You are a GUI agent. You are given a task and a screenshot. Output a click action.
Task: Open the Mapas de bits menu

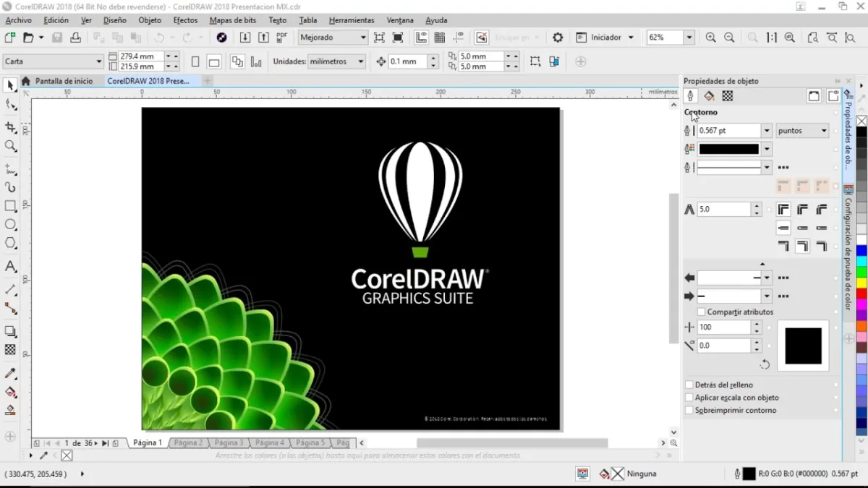pyautogui.click(x=233, y=20)
